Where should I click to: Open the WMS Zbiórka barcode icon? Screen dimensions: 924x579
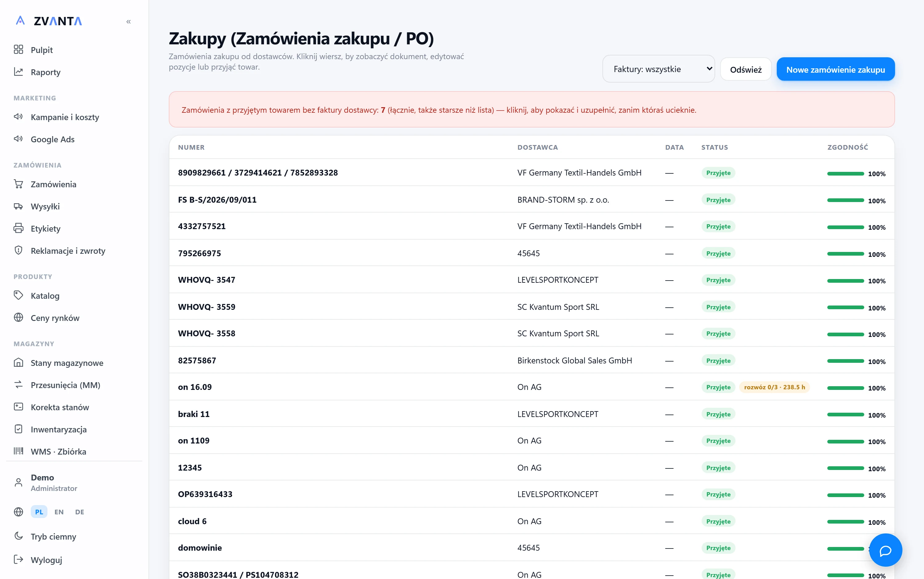pos(18,451)
